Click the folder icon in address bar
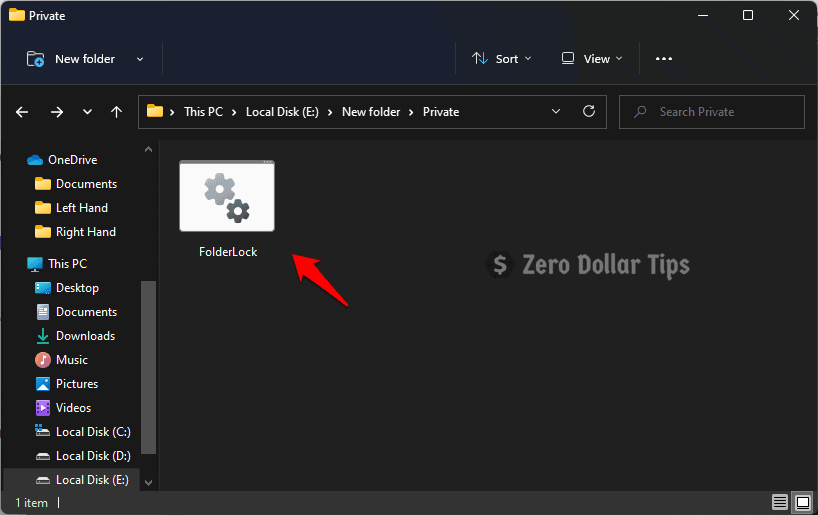 pyautogui.click(x=154, y=111)
